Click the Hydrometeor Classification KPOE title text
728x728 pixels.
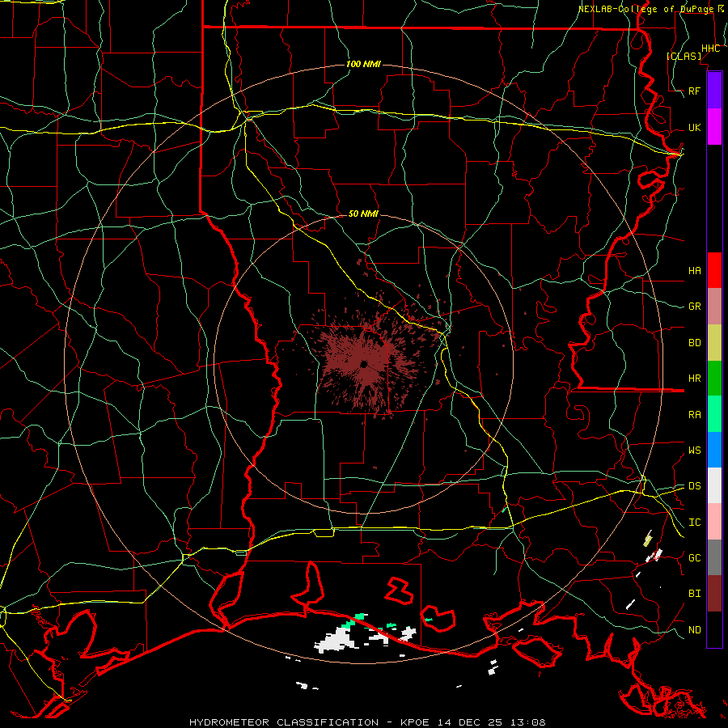[367, 722]
